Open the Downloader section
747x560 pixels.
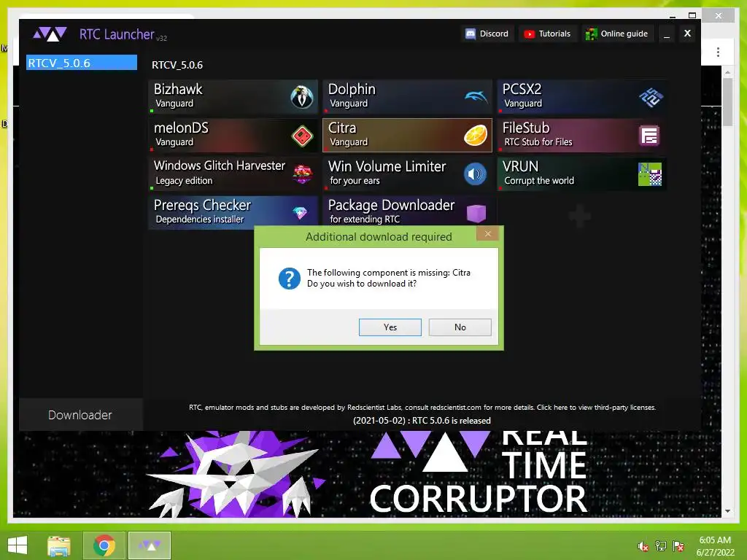(x=80, y=415)
